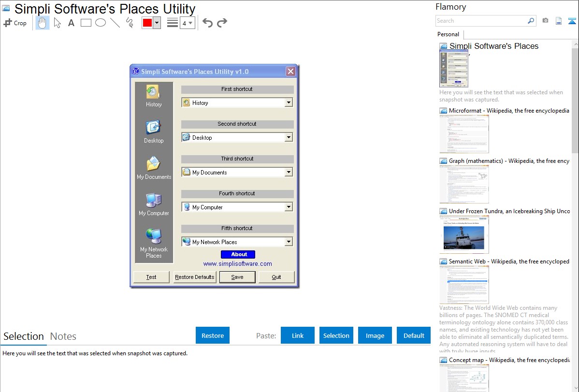The width and height of the screenshot is (579, 392).
Task: Expand the Fifth shortcut My Network Places dropdown
Action: pyautogui.click(x=289, y=242)
